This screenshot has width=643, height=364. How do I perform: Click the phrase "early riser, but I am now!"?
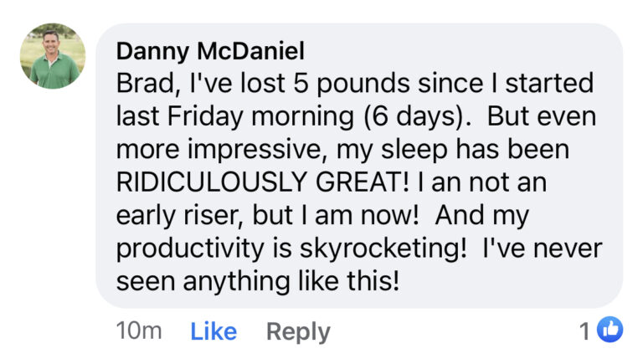pyautogui.click(x=267, y=216)
